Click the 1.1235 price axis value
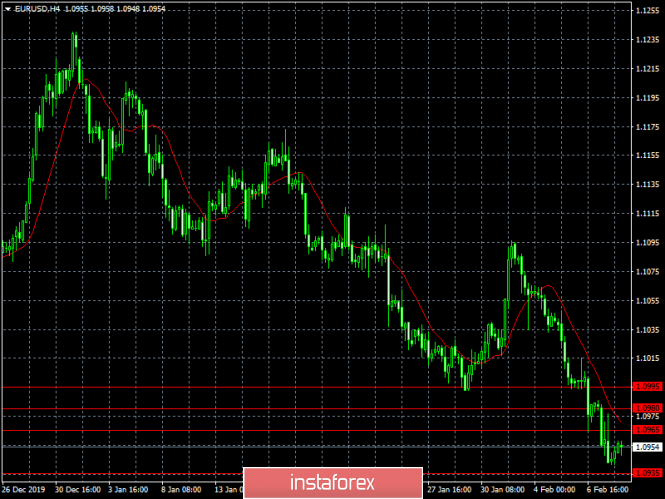 (648, 40)
